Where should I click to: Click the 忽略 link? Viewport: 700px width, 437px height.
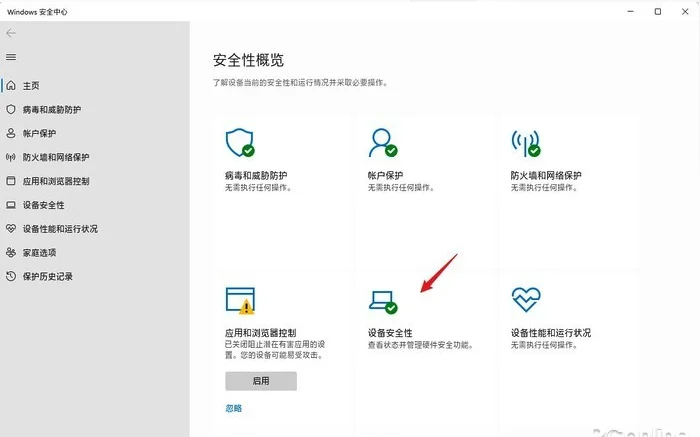[x=233, y=408]
